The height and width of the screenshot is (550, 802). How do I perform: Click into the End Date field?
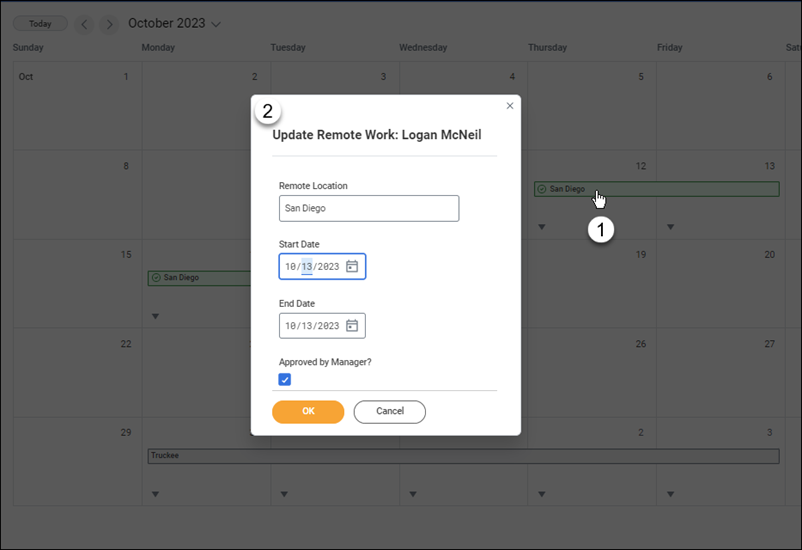tap(322, 326)
